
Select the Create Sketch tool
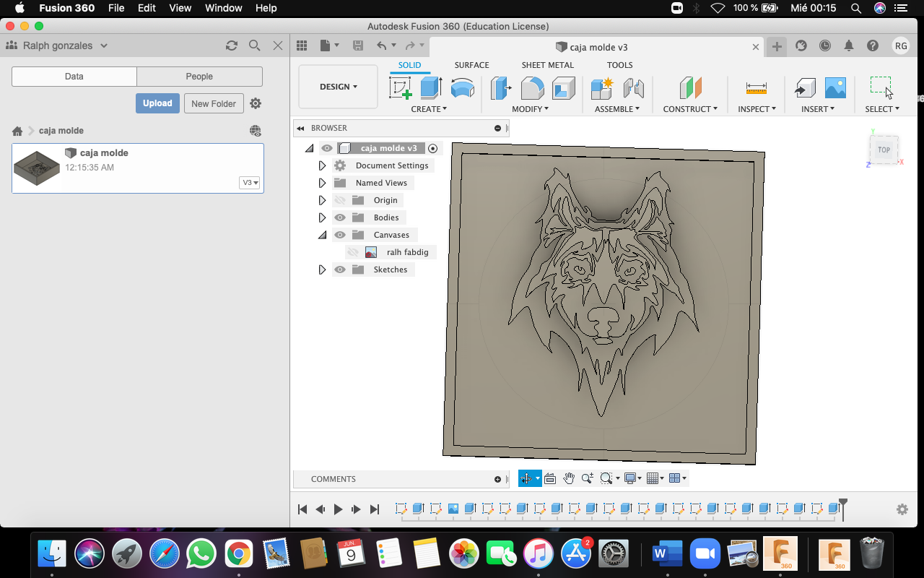(x=401, y=88)
